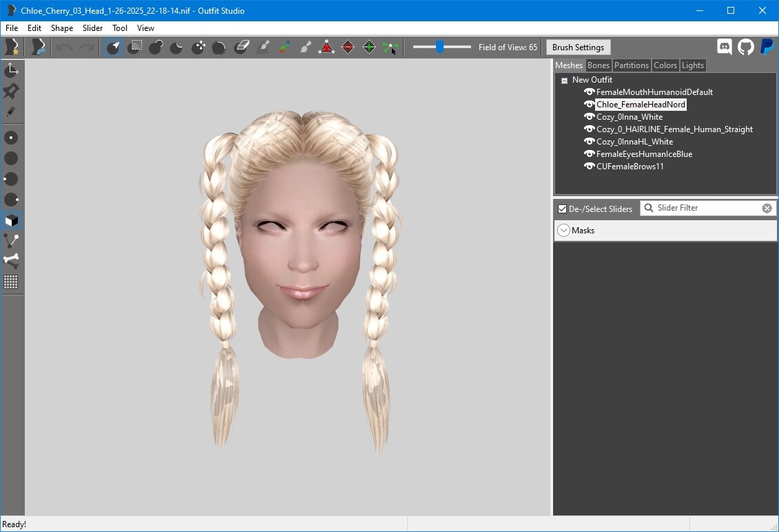Image resolution: width=779 pixels, height=532 pixels.
Task: Hide the FemaleEyesHumanIceBlue mesh
Action: pos(589,154)
